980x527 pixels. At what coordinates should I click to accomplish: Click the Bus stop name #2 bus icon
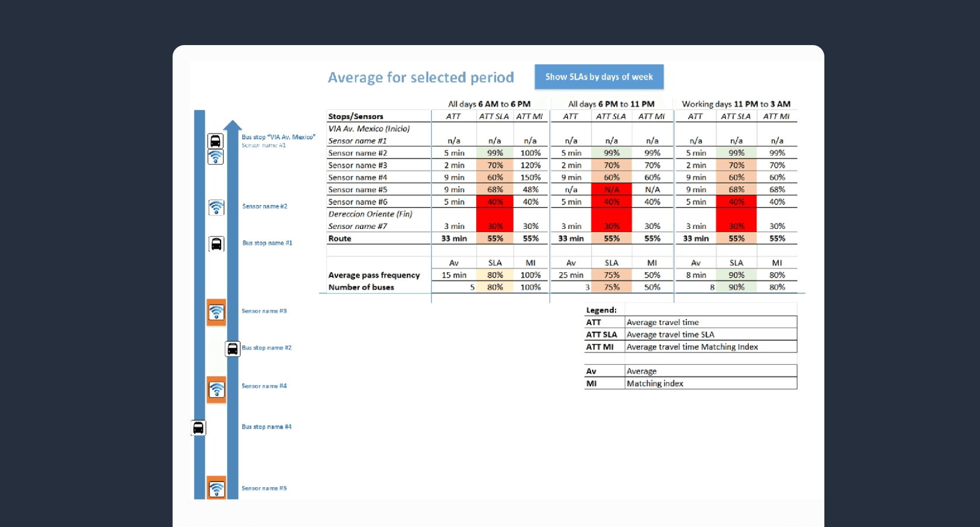[232, 349]
